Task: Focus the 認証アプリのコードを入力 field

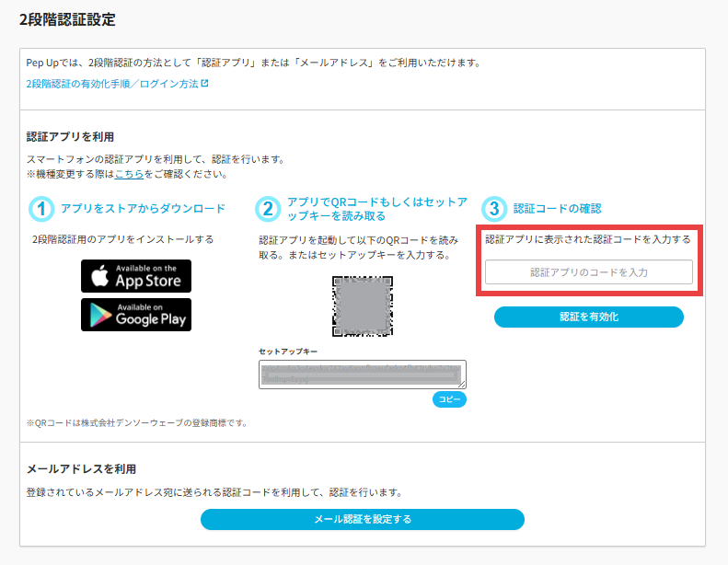Action: pos(589,272)
